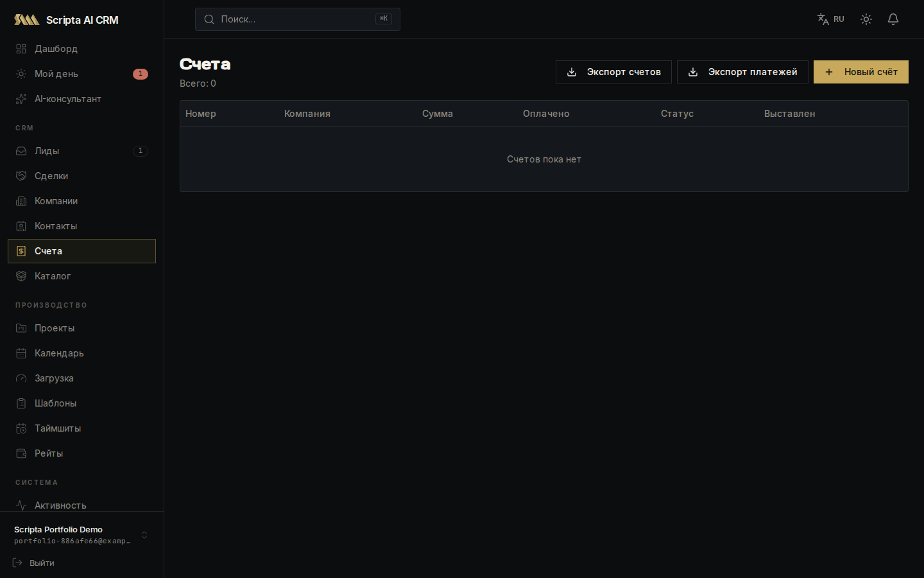
Task: Click the Контакты person icon
Action: pos(21,226)
